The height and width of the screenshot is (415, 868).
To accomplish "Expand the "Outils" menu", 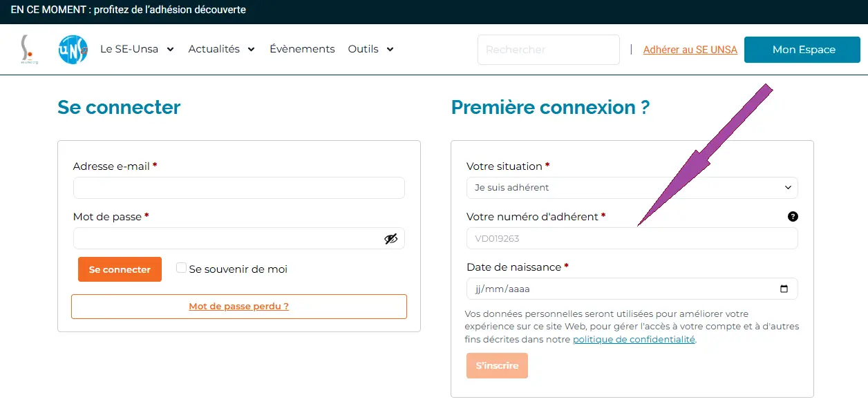I will tap(370, 50).
